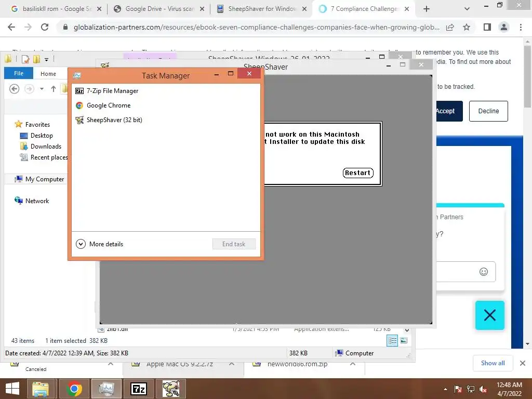This screenshot has width=532, height=399.
Task: Select Favorites in navigation pane
Action: [33, 125]
